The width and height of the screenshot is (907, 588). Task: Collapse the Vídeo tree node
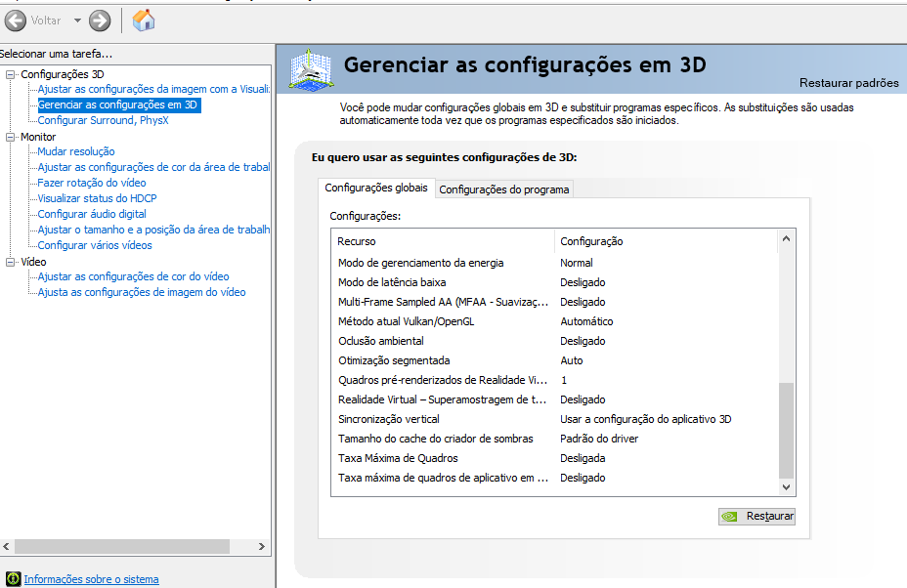tap(11, 262)
